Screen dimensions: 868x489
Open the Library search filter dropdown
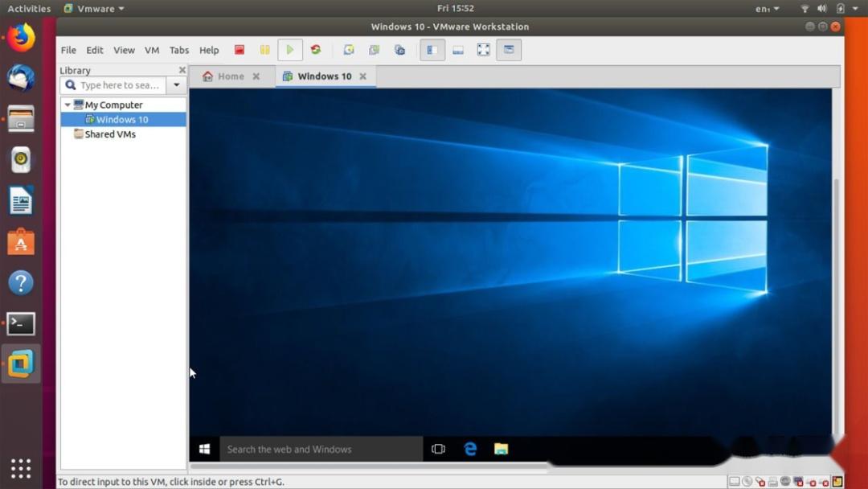click(177, 85)
